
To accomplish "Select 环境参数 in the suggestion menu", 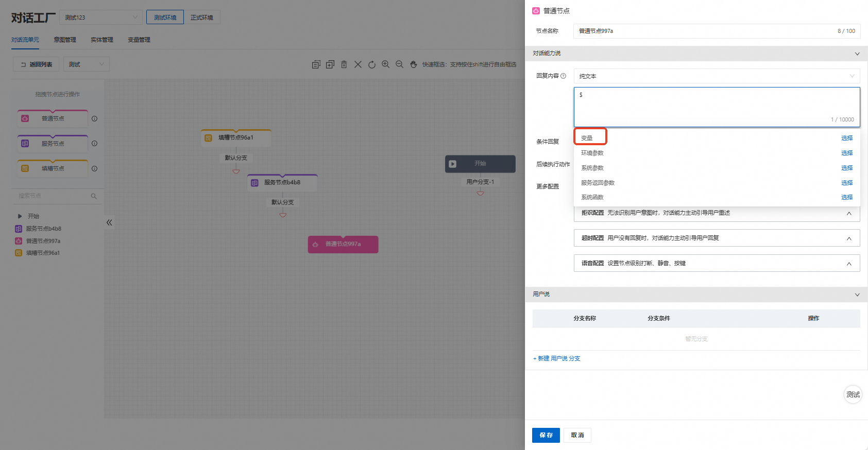I will click(x=592, y=153).
